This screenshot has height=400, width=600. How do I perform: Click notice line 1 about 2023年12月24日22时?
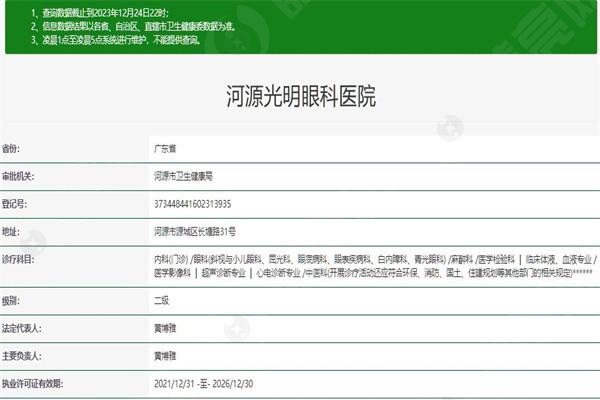point(99,13)
